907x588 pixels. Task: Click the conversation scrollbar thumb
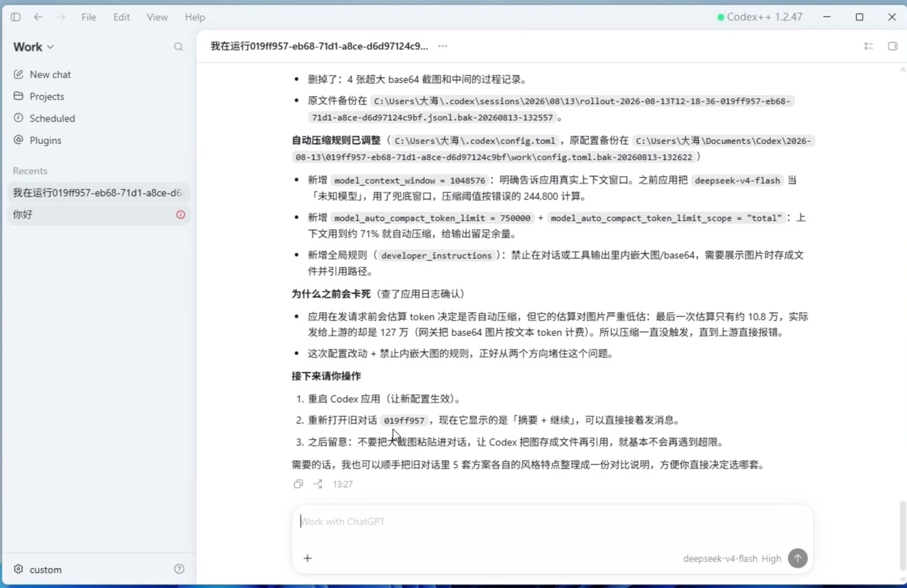pos(902,535)
